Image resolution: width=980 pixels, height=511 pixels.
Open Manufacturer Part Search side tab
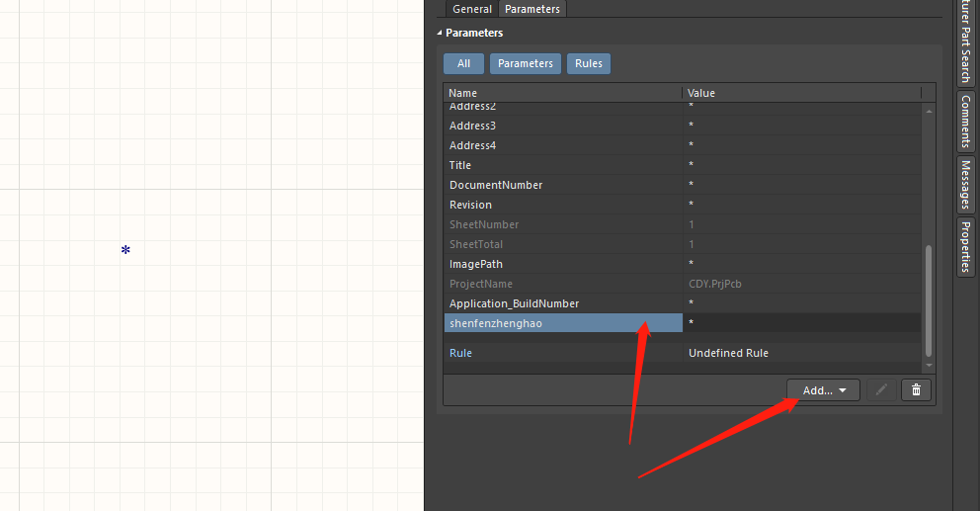tap(965, 42)
